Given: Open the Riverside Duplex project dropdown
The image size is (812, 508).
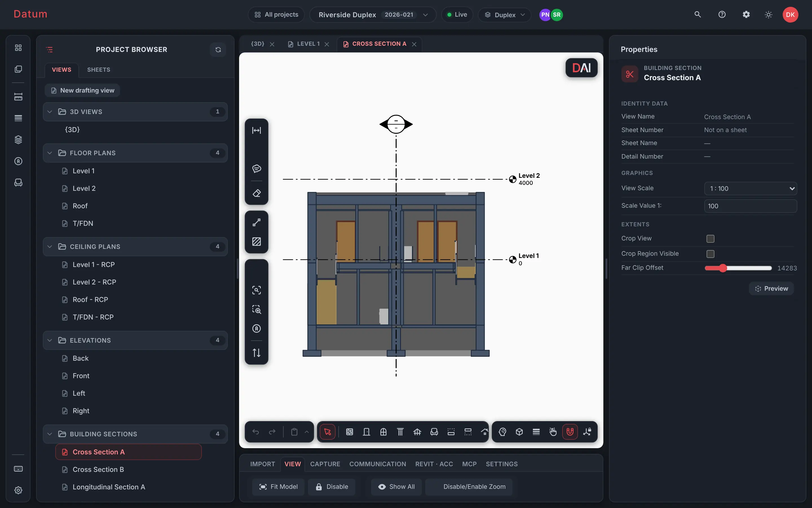Looking at the screenshot, I should point(373,15).
